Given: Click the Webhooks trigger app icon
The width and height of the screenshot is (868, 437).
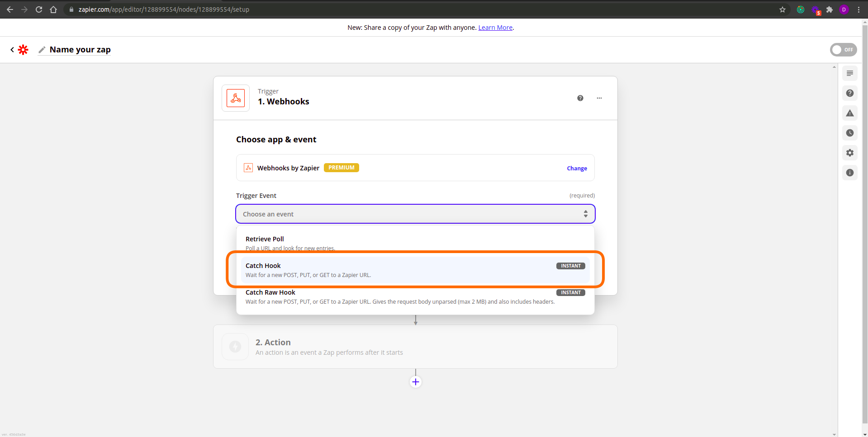Looking at the screenshot, I should click(x=236, y=98).
